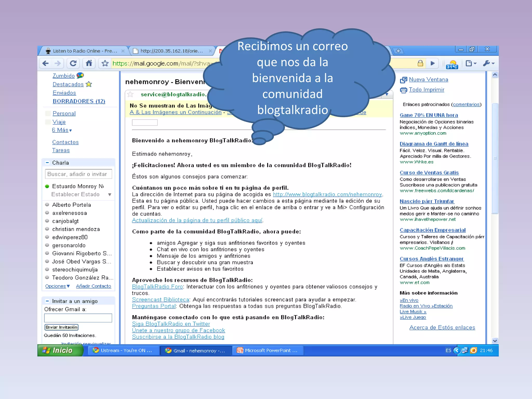This screenshot has height=399, width=532.
Task: Expand the 6 Más labels list
Action: tap(62, 130)
